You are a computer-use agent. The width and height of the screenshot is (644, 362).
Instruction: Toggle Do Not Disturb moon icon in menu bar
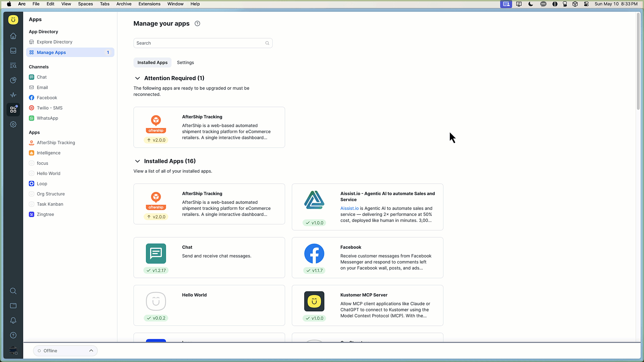click(x=531, y=4)
